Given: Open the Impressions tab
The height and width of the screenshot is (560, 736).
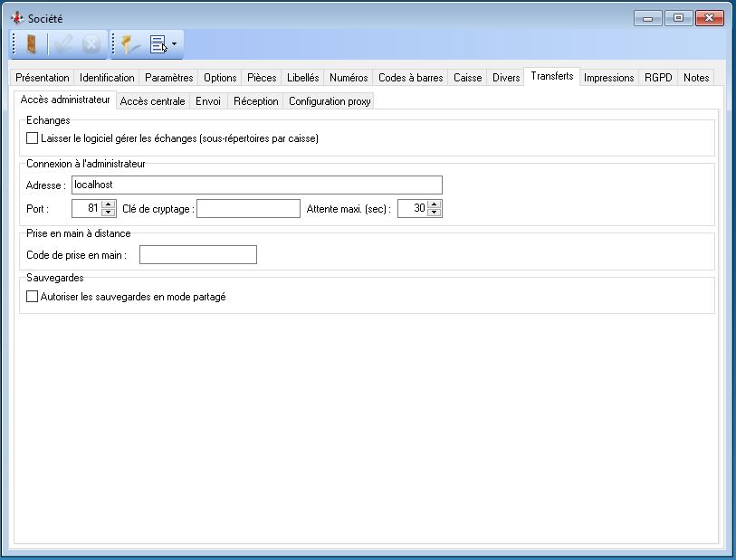Looking at the screenshot, I should coord(608,78).
